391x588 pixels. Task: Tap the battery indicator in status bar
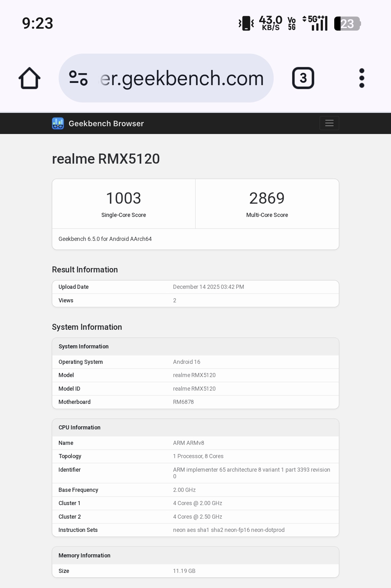347,24
